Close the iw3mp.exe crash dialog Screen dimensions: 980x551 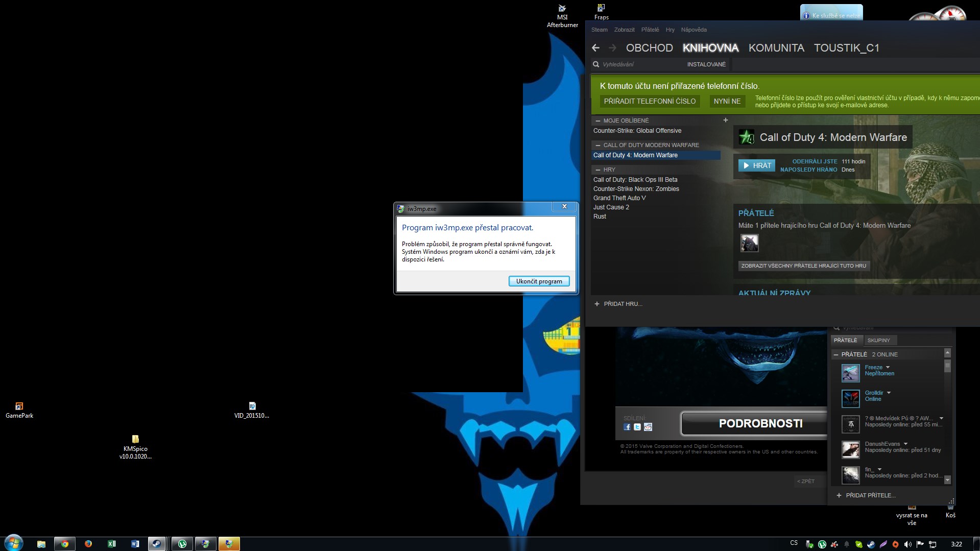coord(564,207)
